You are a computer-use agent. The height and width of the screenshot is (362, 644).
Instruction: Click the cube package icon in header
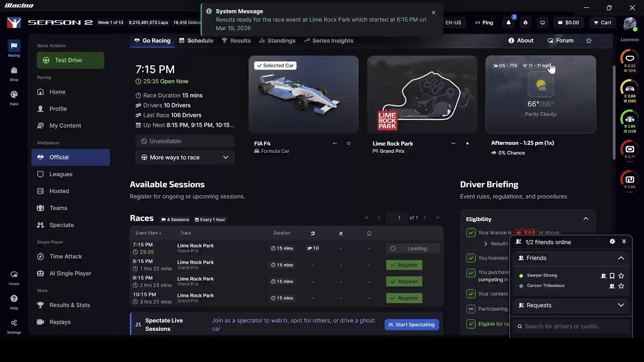point(525,23)
